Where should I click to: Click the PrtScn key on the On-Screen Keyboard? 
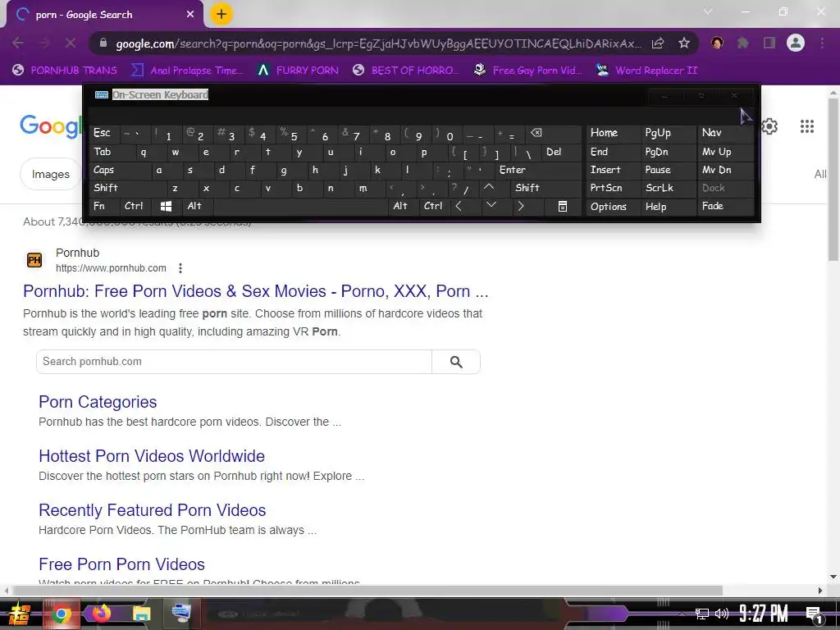click(613, 188)
